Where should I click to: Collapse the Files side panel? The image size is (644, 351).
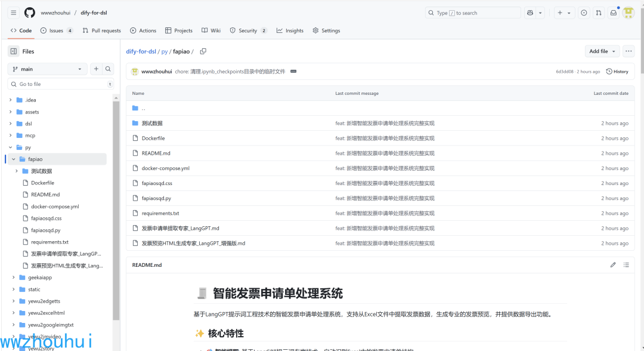pyautogui.click(x=14, y=51)
